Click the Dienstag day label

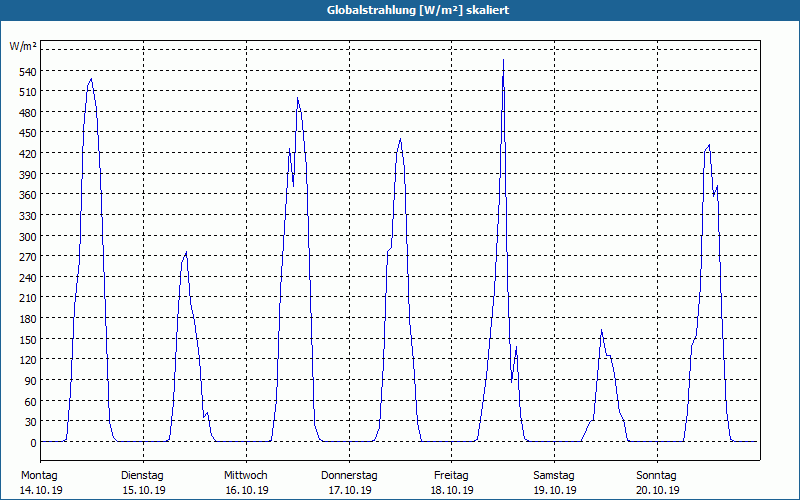(142, 476)
